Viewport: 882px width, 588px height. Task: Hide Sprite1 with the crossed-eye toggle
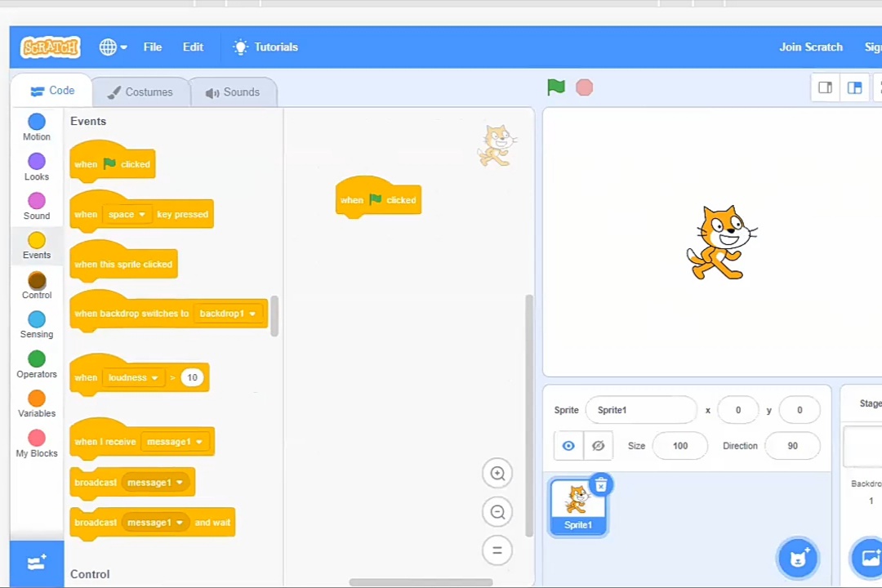click(598, 445)
